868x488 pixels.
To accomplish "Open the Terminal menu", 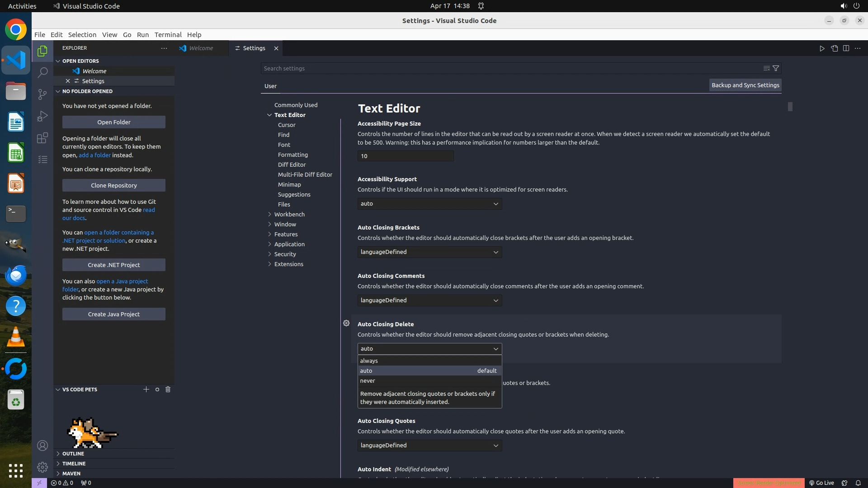I will click(168, 35).
